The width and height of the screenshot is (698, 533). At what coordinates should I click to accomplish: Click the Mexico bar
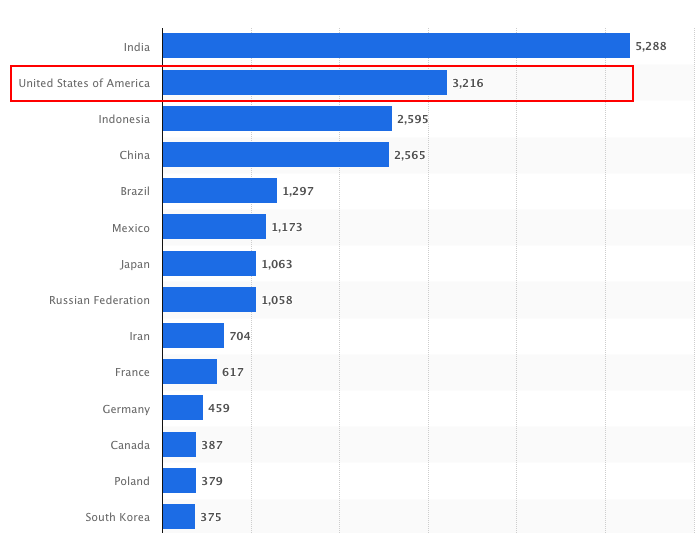click(215, 227)
